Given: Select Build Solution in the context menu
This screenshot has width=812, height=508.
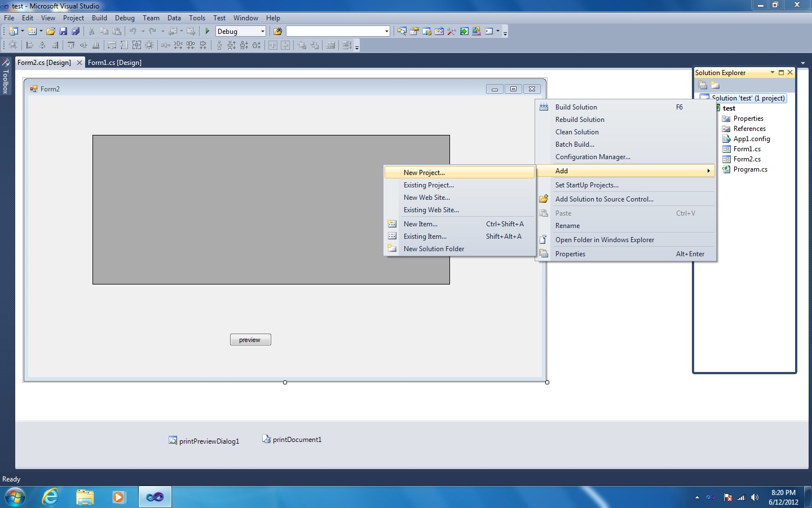Looking at the screenshot, I should 626,107.
